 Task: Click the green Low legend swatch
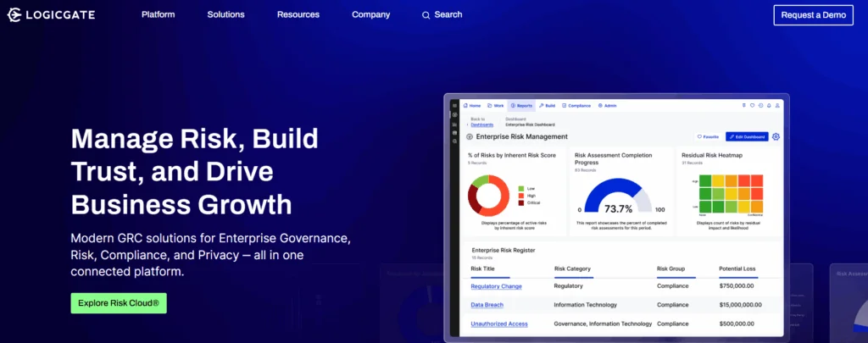point(520,189)
